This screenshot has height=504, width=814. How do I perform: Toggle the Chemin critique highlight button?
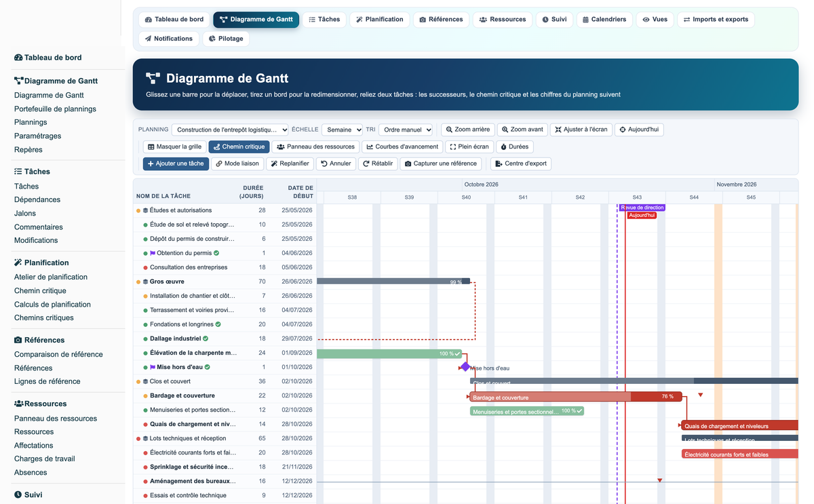(x=239, y=147)
